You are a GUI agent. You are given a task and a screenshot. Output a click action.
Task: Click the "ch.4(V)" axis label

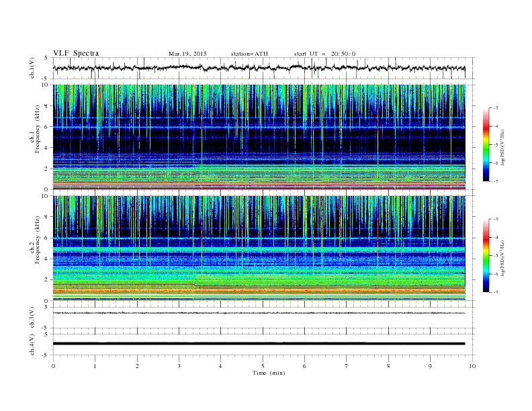point(32,345)
